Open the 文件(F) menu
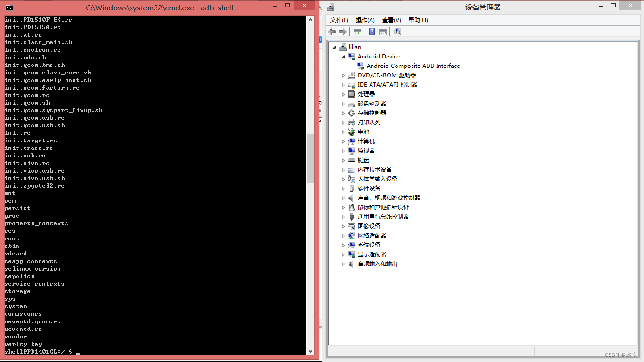 click(x=339, y=20)
